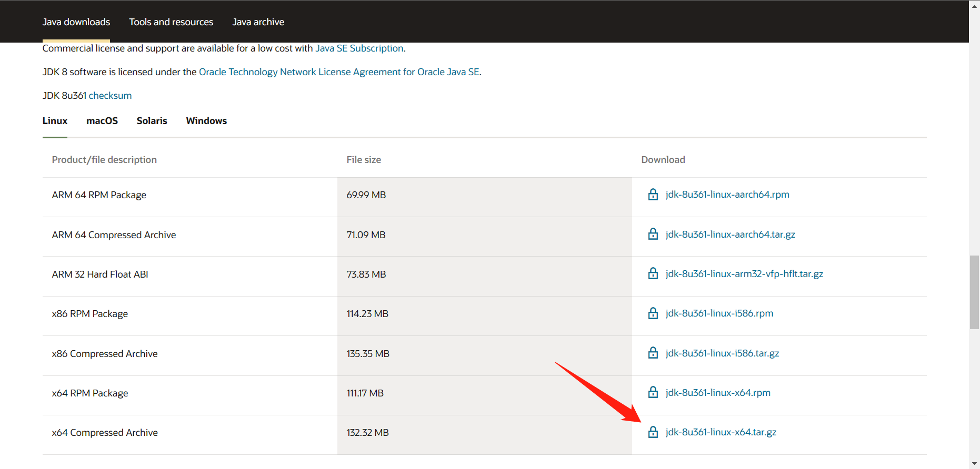The height and width of the screenshot is (469, 980).
Task: Open the Java archive nav tab
Action: tap(258, 22)
